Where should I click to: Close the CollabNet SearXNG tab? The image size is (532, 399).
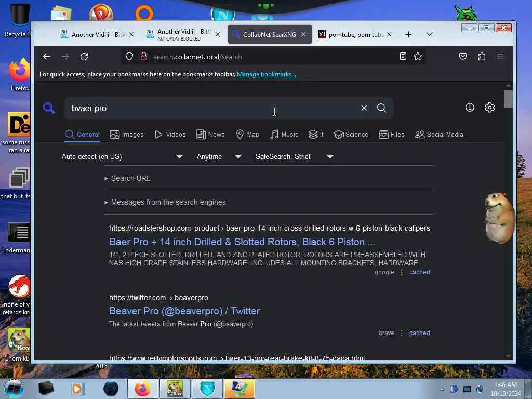click(303, 35)
